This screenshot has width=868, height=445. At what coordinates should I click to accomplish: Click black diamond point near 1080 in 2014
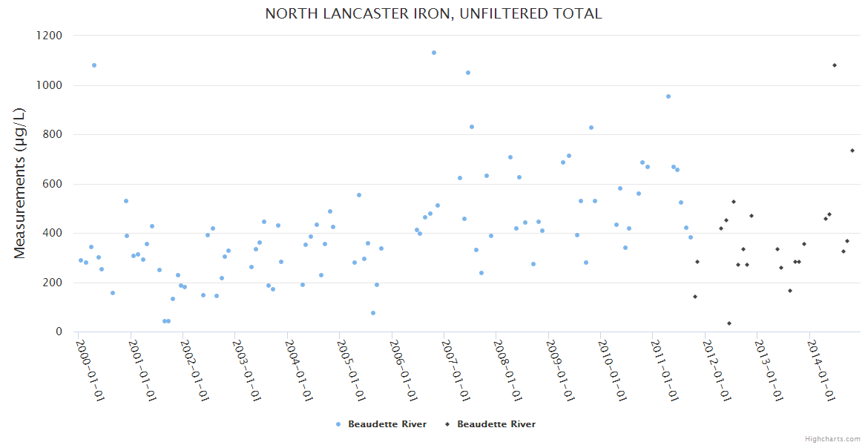click(835, 65)
